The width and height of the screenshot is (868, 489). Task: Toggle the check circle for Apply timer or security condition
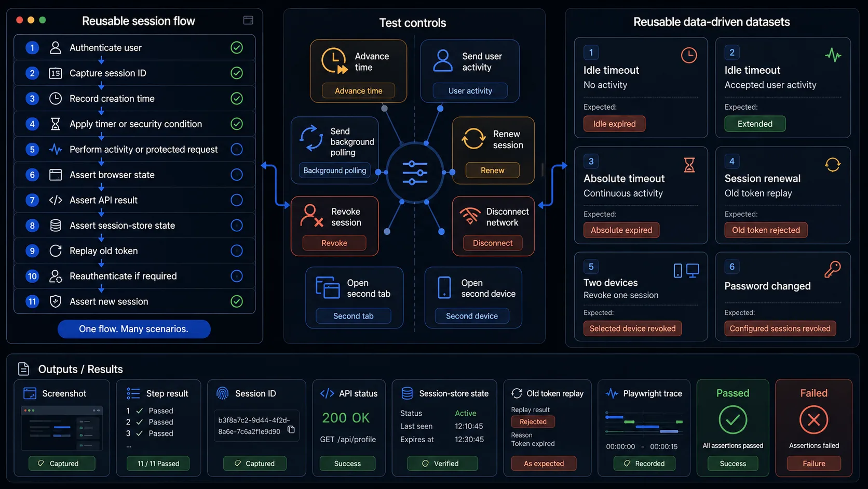[x=237, y=124]
